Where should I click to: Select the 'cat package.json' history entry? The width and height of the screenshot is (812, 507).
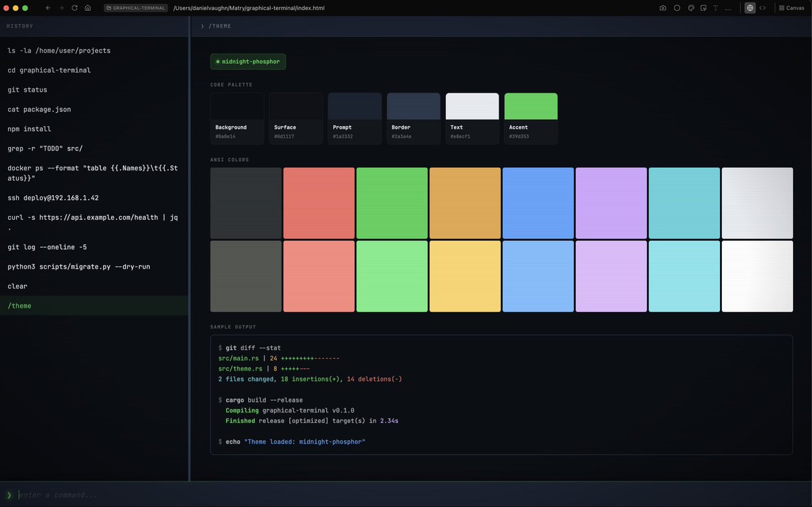tap(95, 110)
